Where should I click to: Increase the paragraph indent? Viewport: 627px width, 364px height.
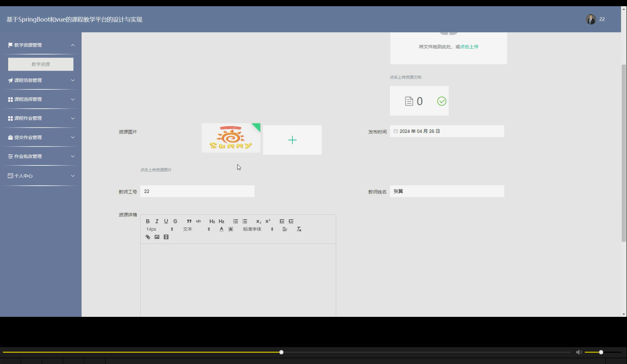(x=291, y=221)
